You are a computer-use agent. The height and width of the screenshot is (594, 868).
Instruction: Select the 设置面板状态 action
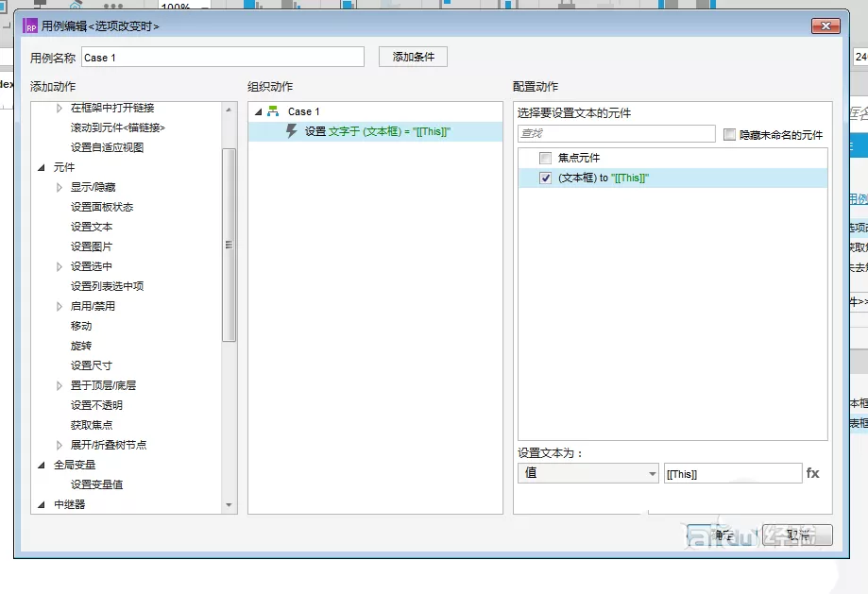pyautogui.click(x=102, y=207)
